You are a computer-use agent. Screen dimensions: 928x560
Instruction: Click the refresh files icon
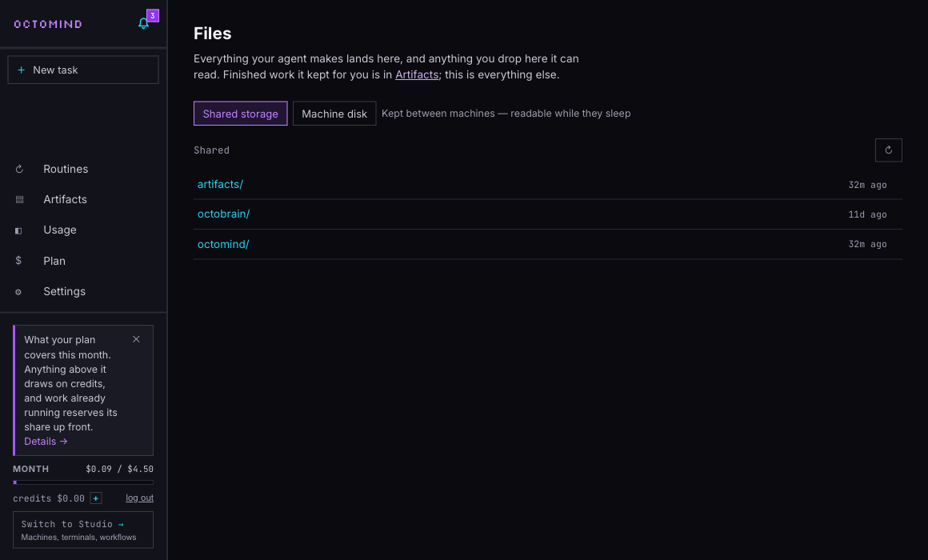click(x=888, y=150)
